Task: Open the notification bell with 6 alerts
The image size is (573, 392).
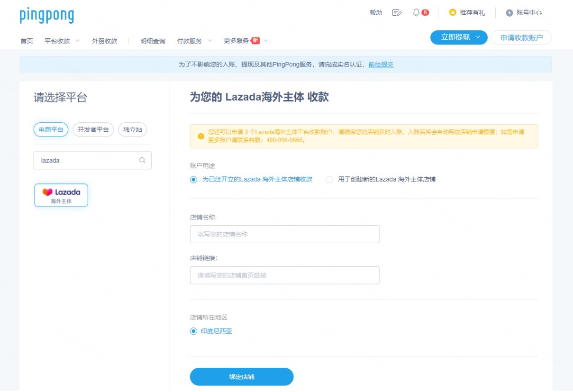Action: 415,13
